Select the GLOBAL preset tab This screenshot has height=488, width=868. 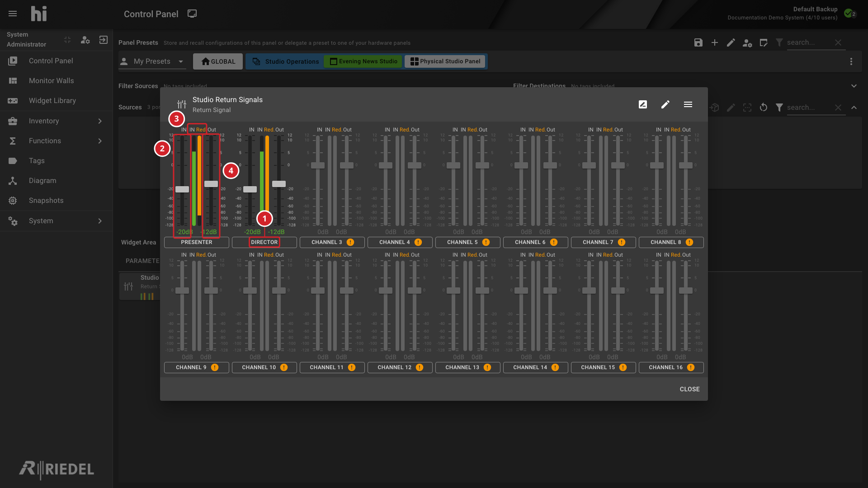218,61
